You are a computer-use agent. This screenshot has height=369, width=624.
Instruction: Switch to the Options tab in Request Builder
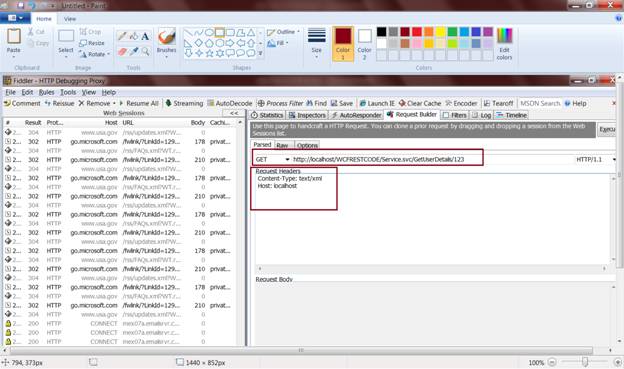coord(307,145)
